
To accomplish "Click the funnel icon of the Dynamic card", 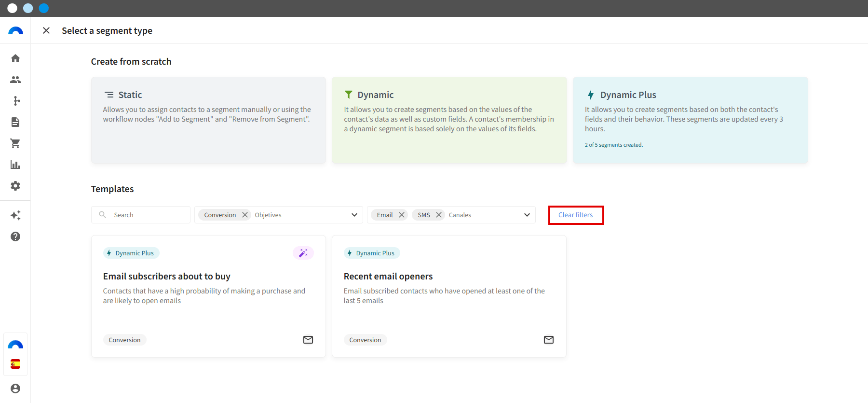I will (349, 95).
